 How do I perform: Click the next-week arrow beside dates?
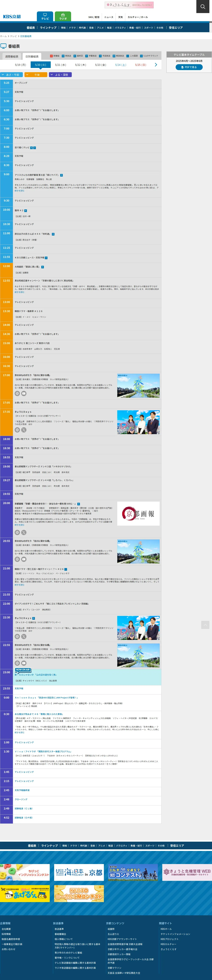[x=156, y=65]
